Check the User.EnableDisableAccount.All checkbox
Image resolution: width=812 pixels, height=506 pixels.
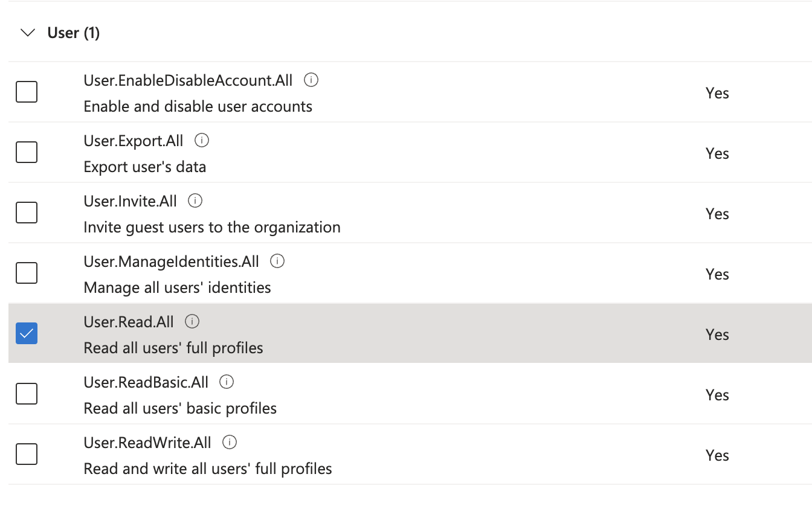click(x=27, y=92)
